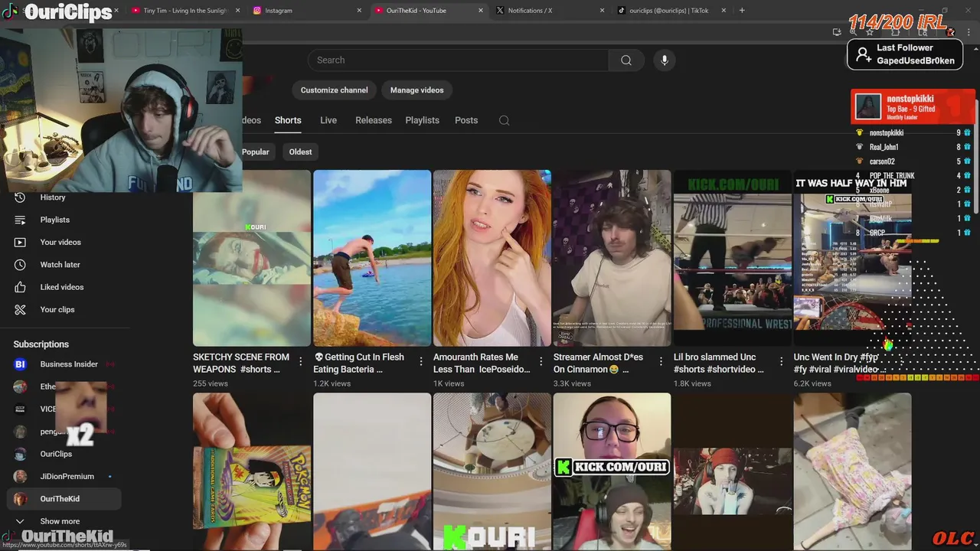Close the Tiny Tim browser tab
Image resolution: width=980 pixels, height=551 pixels.
(238, 11)
